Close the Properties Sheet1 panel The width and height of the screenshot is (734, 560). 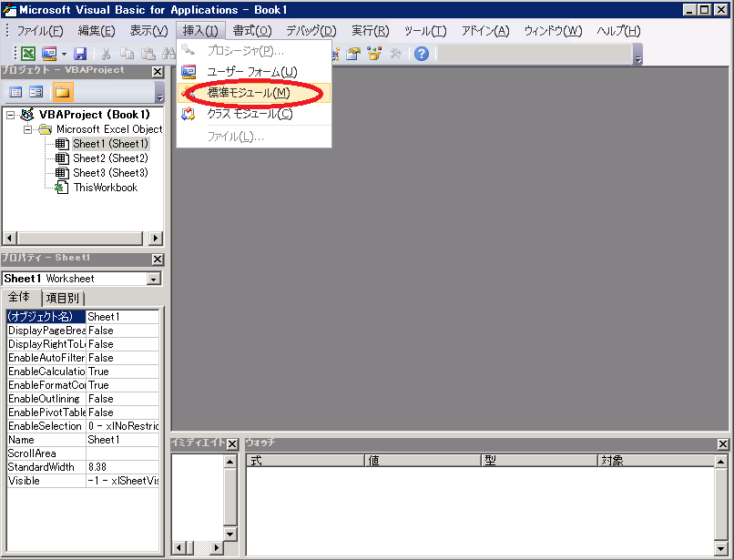[x=158, y=259]
